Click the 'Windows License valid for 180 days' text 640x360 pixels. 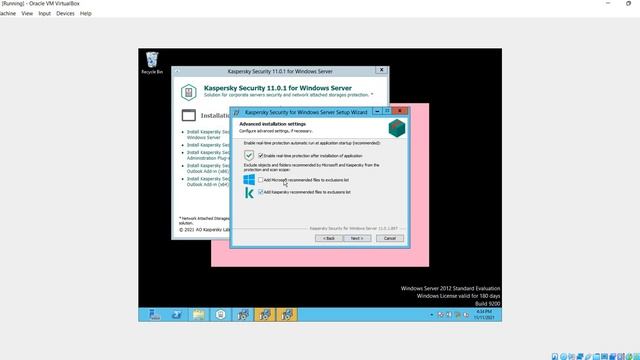[458, 296]
